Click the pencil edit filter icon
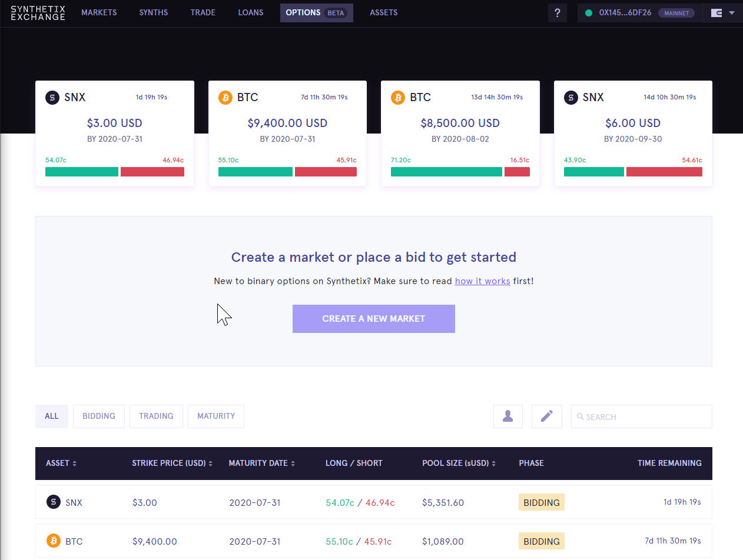743x560 pixels. tap(546, 416)
